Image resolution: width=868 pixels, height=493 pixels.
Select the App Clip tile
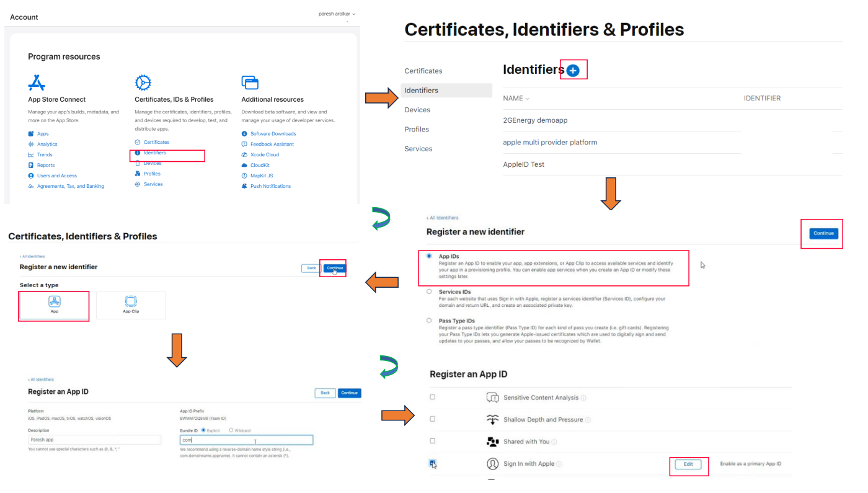coord(130,304)
